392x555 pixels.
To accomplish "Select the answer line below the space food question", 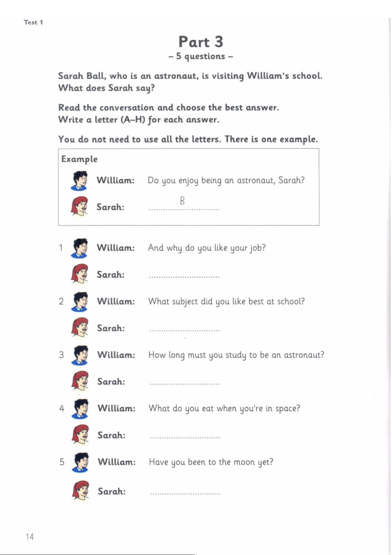I will 185,437.
